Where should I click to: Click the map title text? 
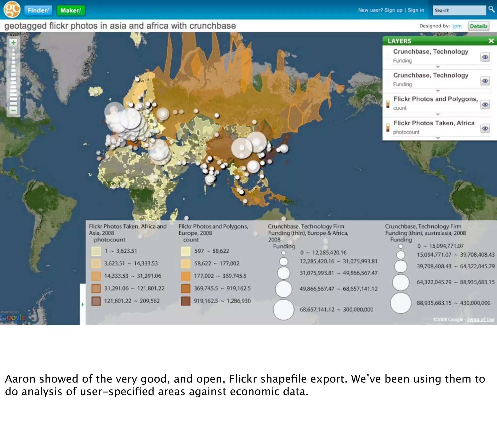click(x=120, y=26)
